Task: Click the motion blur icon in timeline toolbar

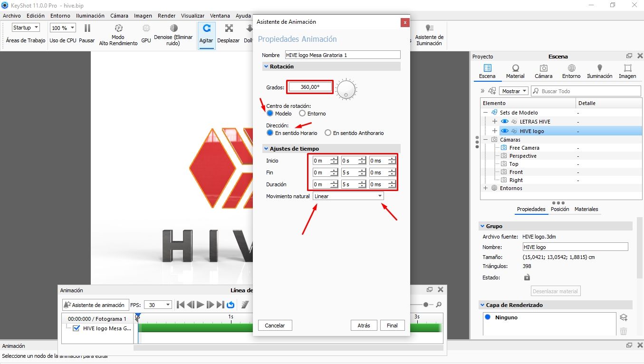Action: tap(245, 305)
